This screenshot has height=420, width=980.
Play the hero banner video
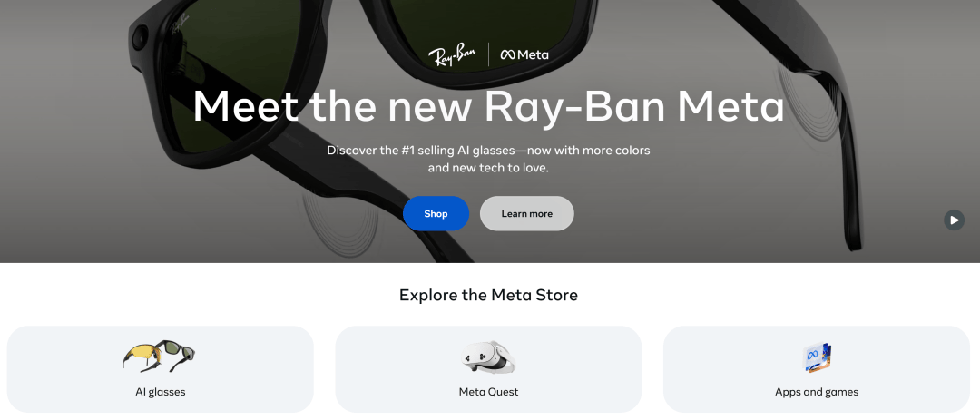pyautogui.click(x=954, y=220)
